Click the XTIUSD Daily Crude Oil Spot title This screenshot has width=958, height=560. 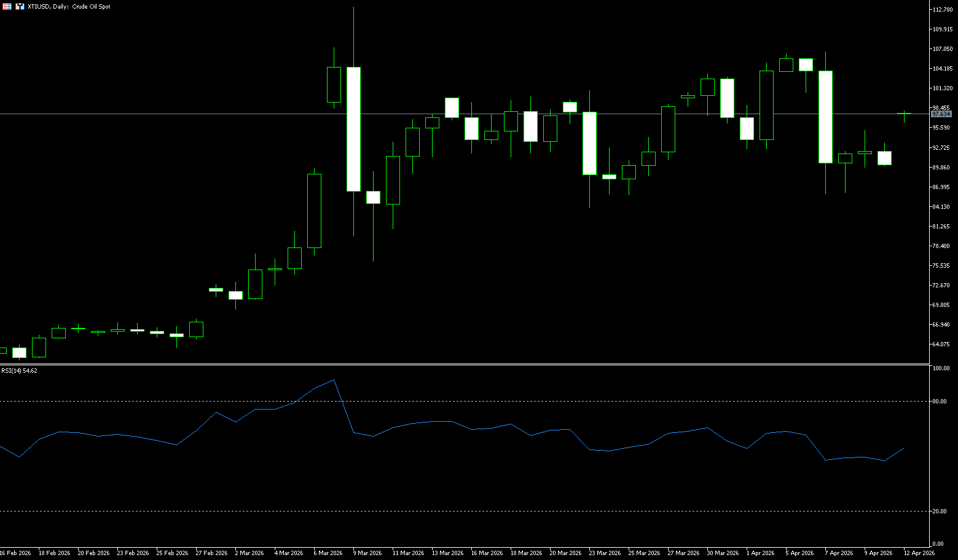pos(69,7)
